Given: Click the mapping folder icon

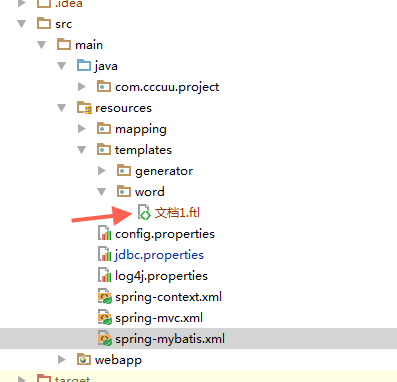Looking at the screenshot, I should coord(104,128).
